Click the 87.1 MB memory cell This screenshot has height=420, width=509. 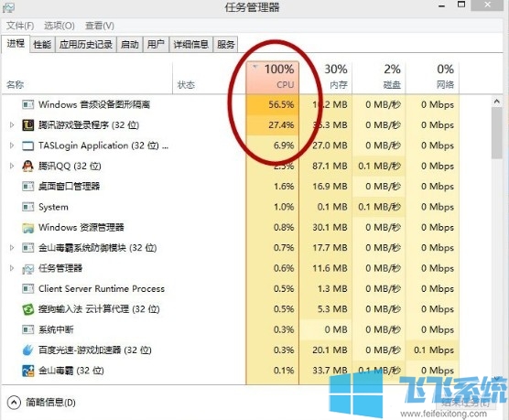pos(326,166)
